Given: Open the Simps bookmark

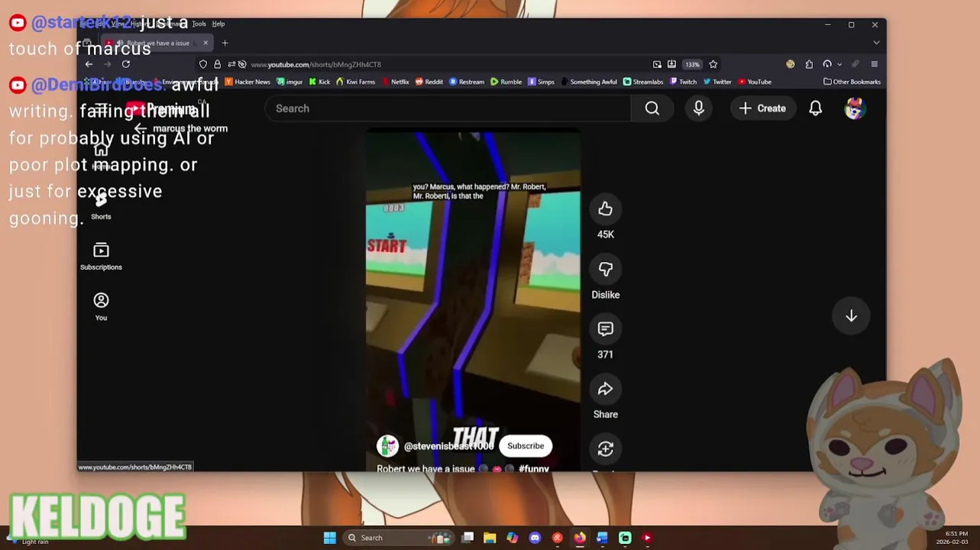Looking at the screenshot, I should coord(542,82).
